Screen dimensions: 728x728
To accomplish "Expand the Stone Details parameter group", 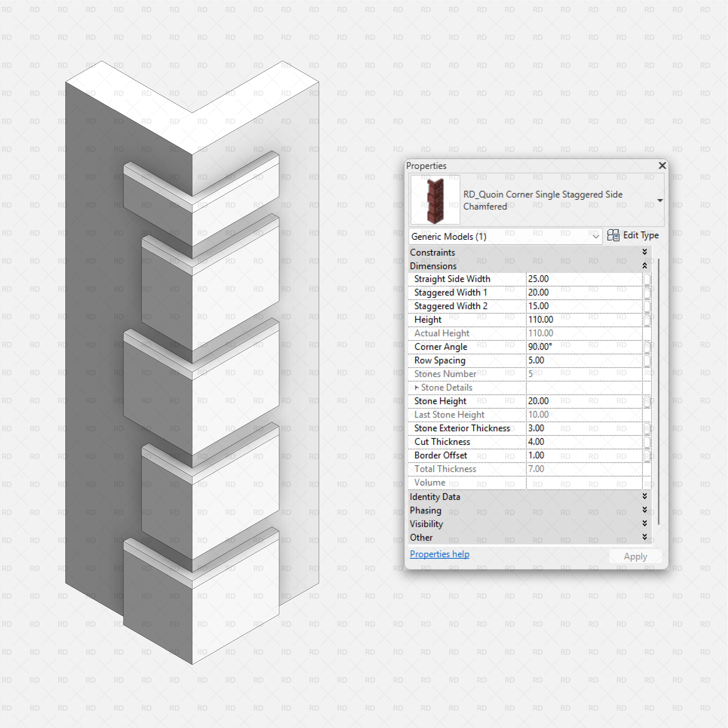I will (x=417, y=387).
